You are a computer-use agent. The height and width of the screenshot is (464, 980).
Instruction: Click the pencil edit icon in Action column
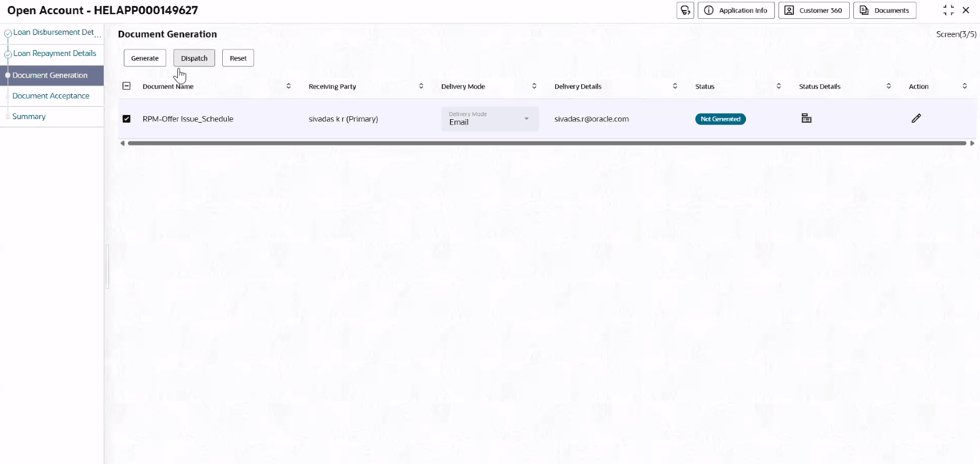(x=916, y=119)
